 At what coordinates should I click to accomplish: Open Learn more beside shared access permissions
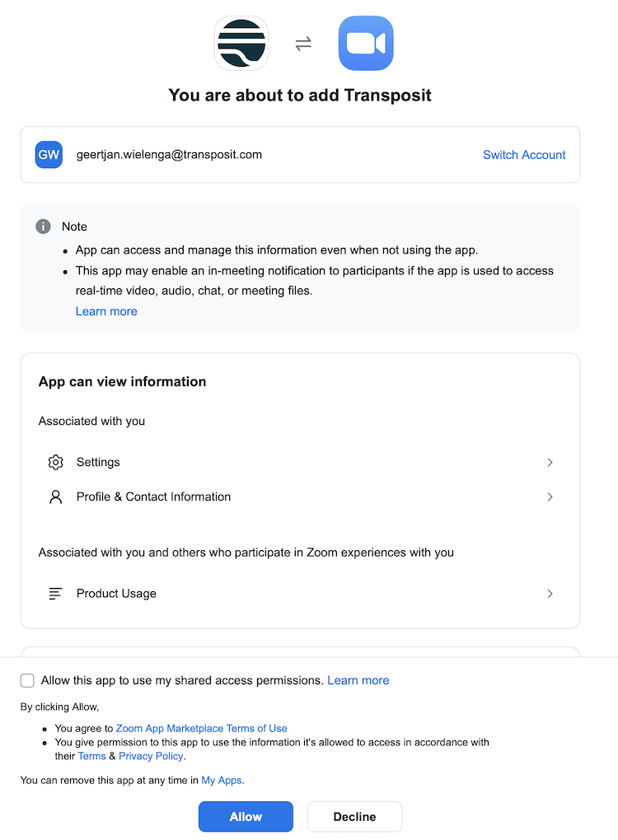pos(358,680)
